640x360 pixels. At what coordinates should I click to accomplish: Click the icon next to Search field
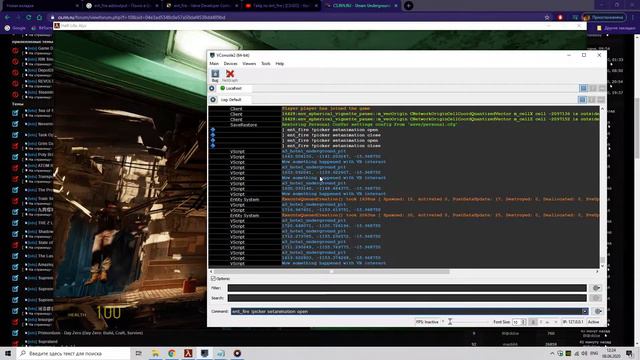[596, 298]
